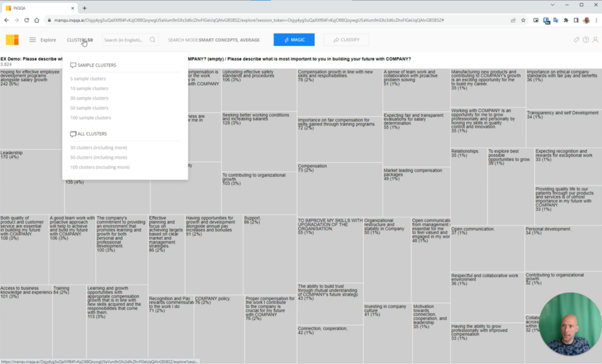
Task: Choose 100 clusters (including more)
Action: tap(100, 168)
